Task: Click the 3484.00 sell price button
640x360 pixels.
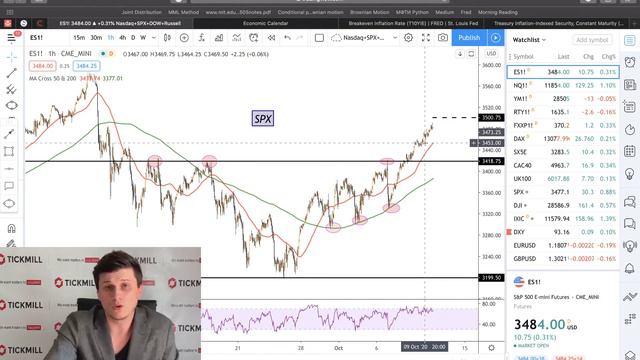Action: click(42, 66)
